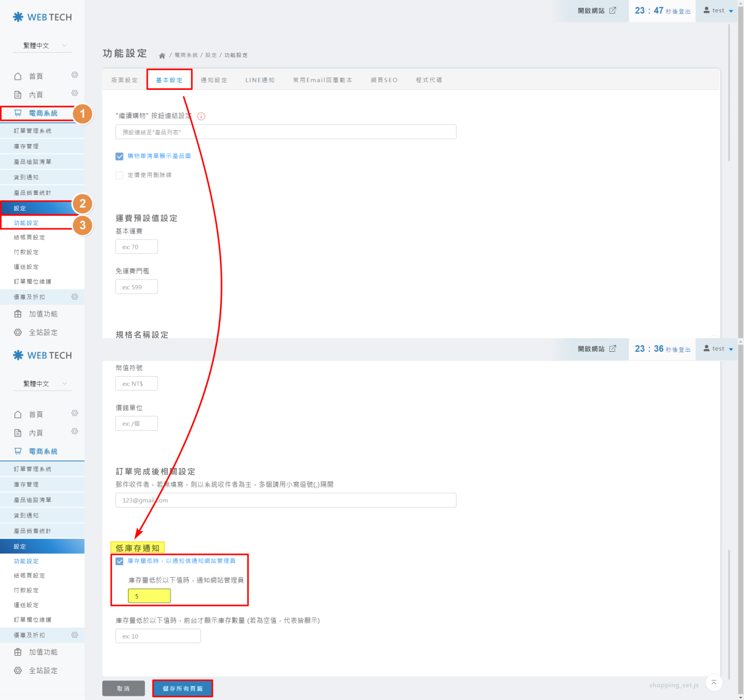Focus the 免運費門檻 input field
Screen dimensions: 744x700
point(136,287)
